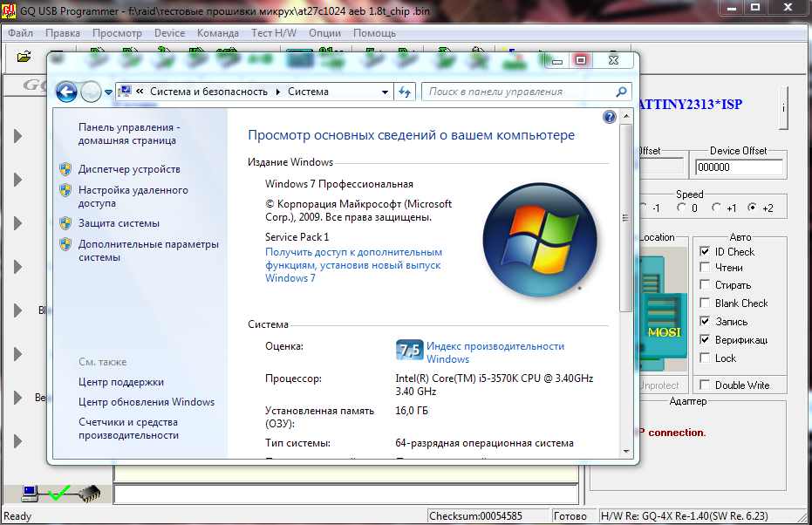
Task: Click the Система breadcrumb segment
Action: point(308,92)
